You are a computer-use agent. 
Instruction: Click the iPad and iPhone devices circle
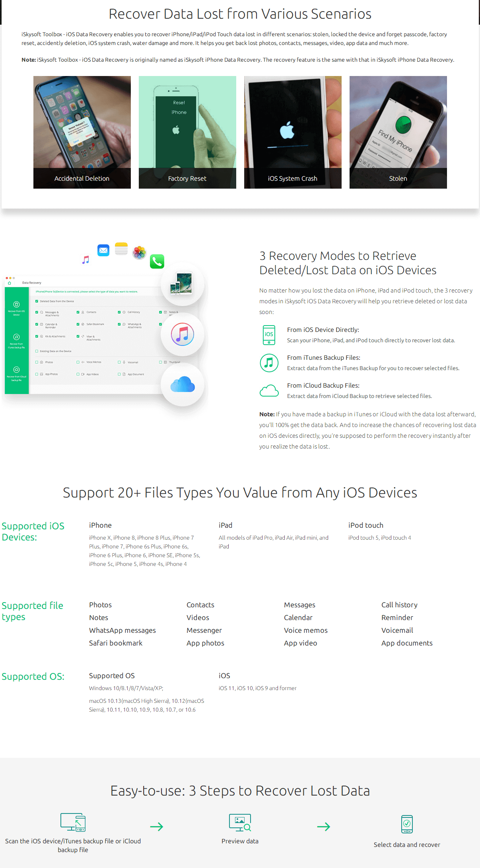pos(183,284)
